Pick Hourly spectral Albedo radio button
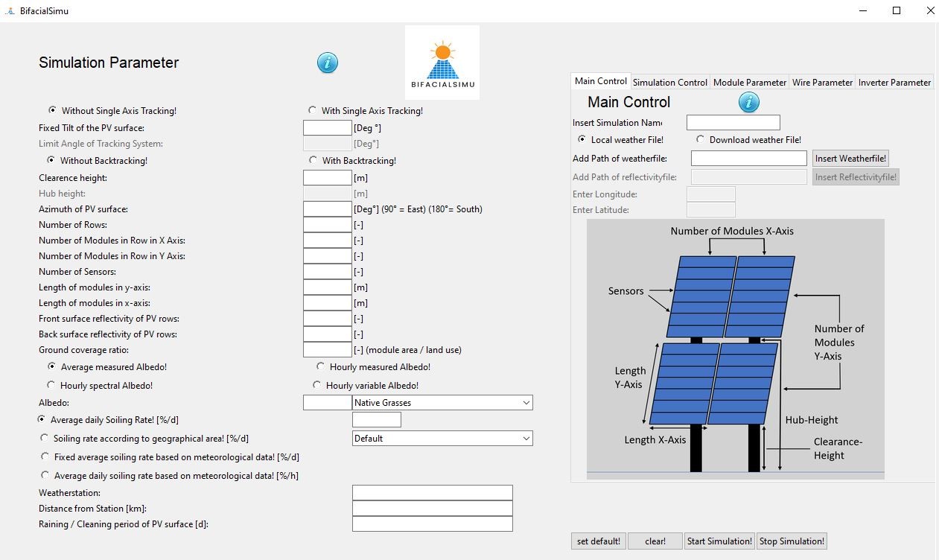 click(51, 385)
